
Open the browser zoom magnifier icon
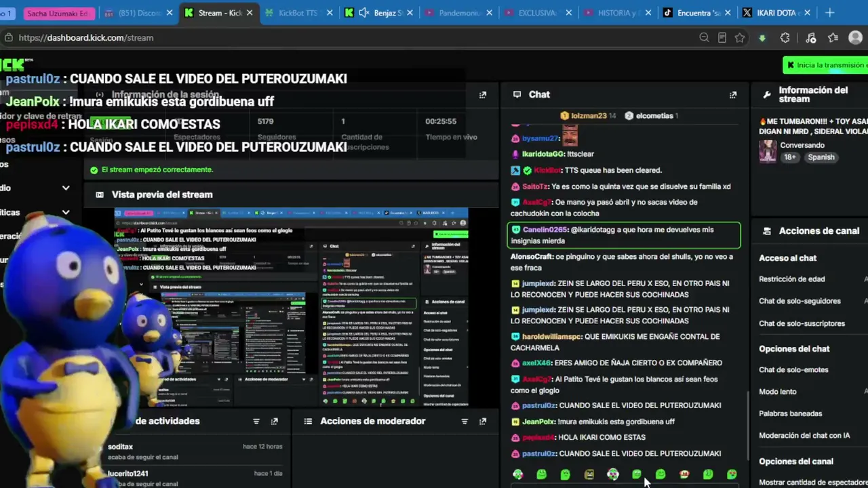(x=704, y=38)
